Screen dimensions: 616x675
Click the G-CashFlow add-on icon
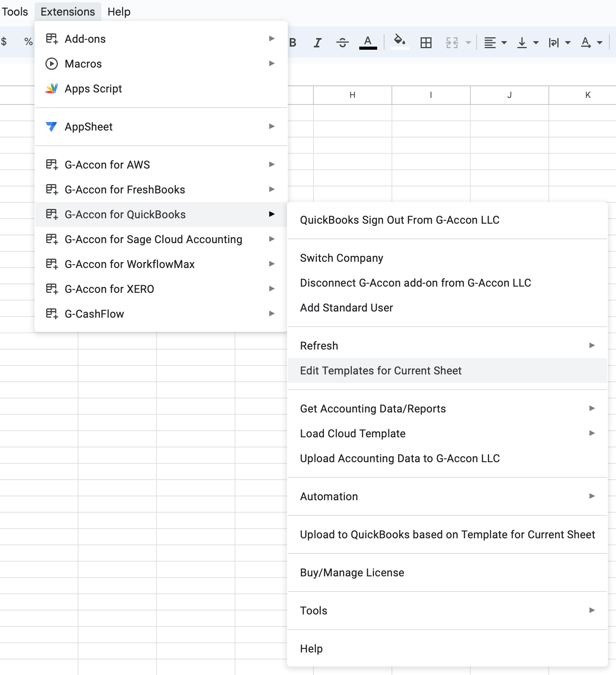click(x=52, y=314)
